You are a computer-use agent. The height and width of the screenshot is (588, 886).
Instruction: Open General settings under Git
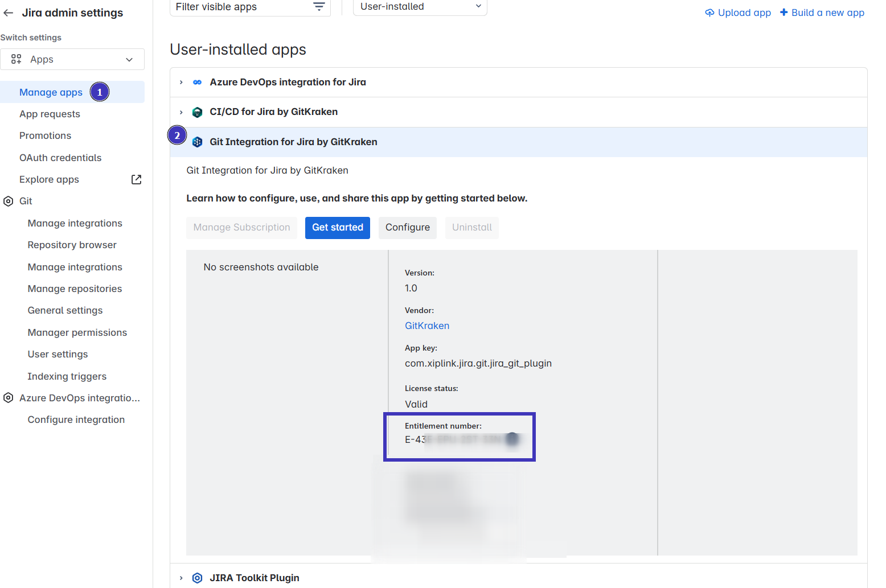point(65,310)
